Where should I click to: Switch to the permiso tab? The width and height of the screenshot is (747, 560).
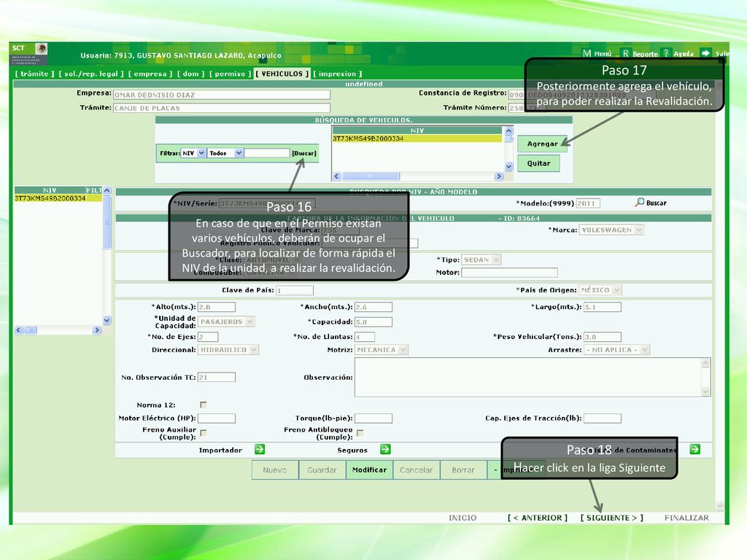(230, 74)
